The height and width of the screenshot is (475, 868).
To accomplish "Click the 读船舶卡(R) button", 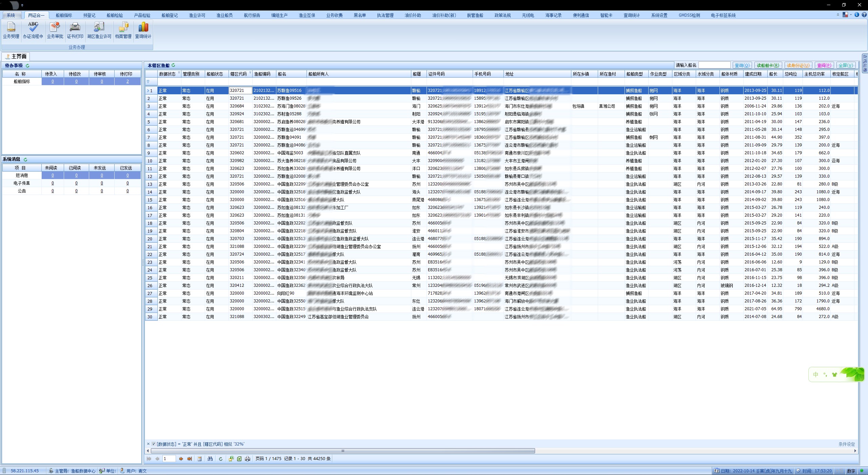I will pos(768,65).
